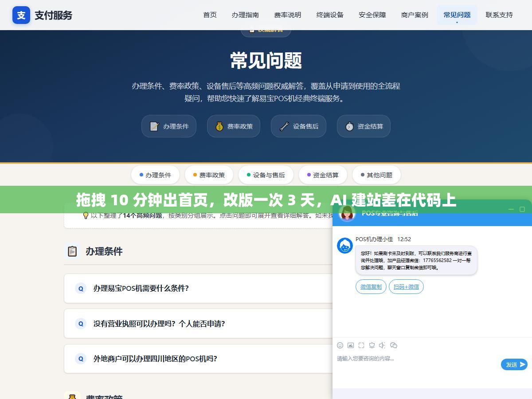
Task: Toggle the chat sound speaker icon
Action: [383, 345]
